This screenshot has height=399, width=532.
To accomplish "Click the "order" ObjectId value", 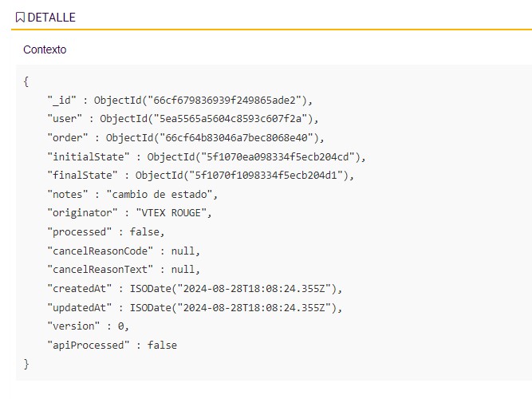I will [x=215, y=137].
